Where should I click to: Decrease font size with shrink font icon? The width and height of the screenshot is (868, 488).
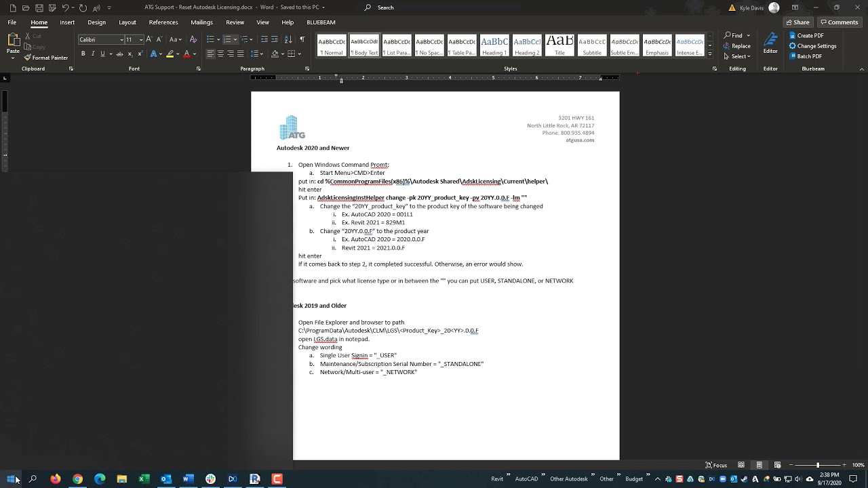tap(161, 39)
